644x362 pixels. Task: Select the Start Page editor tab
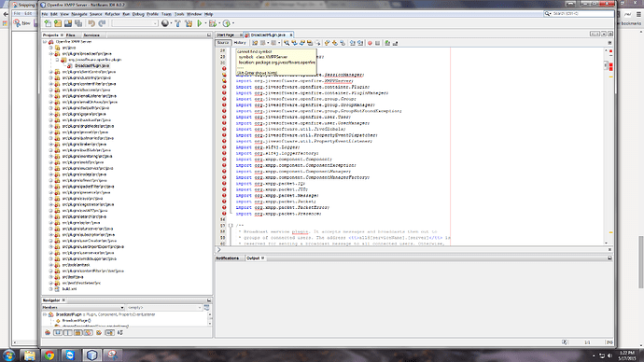coord(226,35)
